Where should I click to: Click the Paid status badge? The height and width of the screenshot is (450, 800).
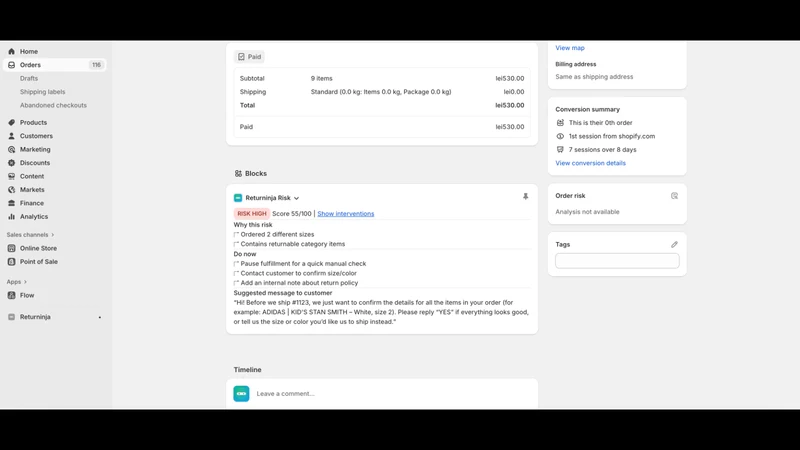click(249, 57)
